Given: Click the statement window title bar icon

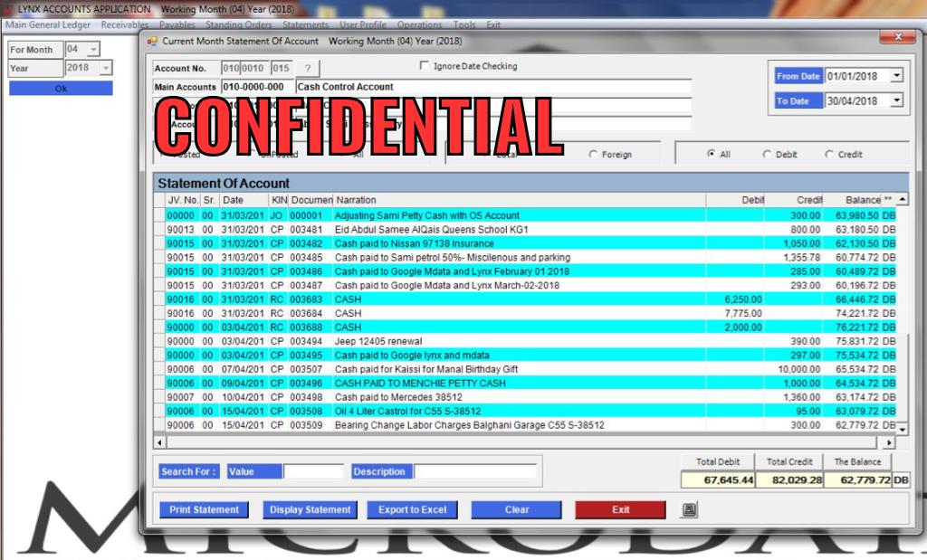Looking at the screenshot, I should pos(152,42).
